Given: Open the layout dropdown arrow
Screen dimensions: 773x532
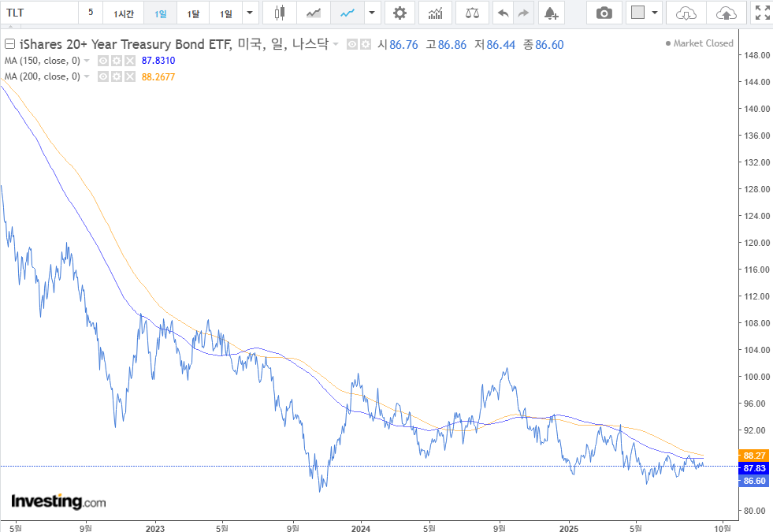Looking at the screenshot, I should [655, 13].
